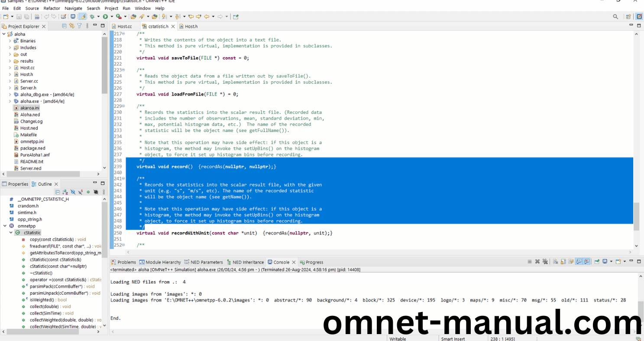The height and width of the screenshot is (341, 644).
Task: Click the search magnifier icon in the toolbar
Action: [615, 16]
